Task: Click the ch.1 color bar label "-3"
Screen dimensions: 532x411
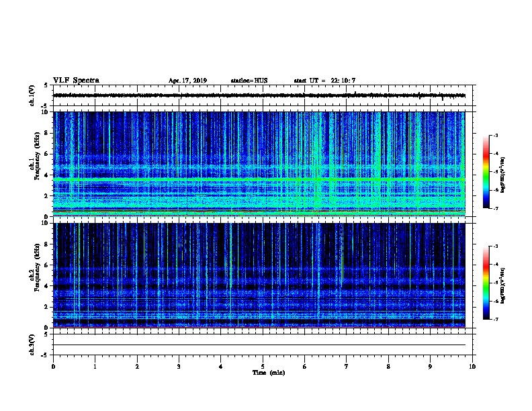Action: [x=496, y=135]
